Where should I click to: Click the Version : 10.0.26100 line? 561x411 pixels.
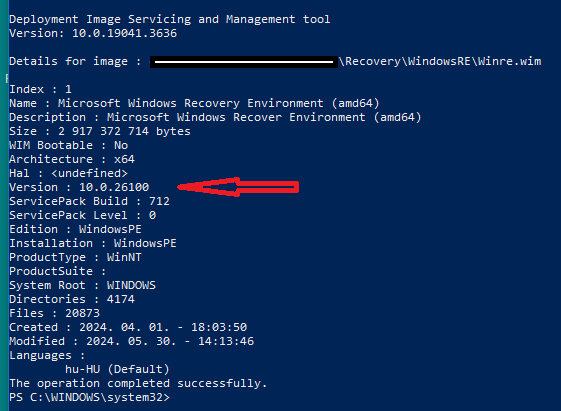79,187
